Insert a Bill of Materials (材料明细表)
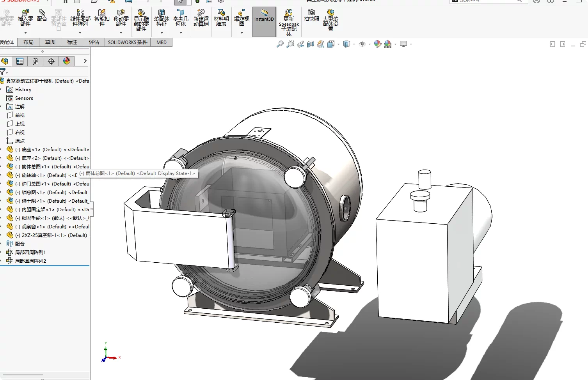The height and width of the screenshot is (380, 588). (x=221, y=18)
